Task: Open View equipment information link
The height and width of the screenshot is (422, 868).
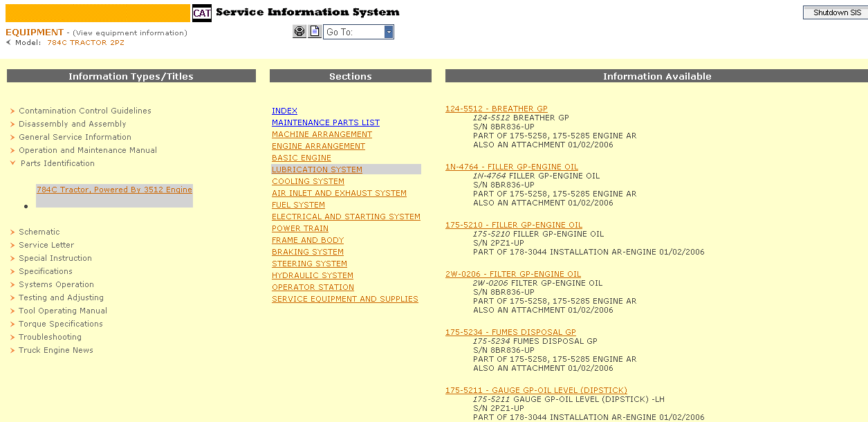Action: [x=130, y=33]
